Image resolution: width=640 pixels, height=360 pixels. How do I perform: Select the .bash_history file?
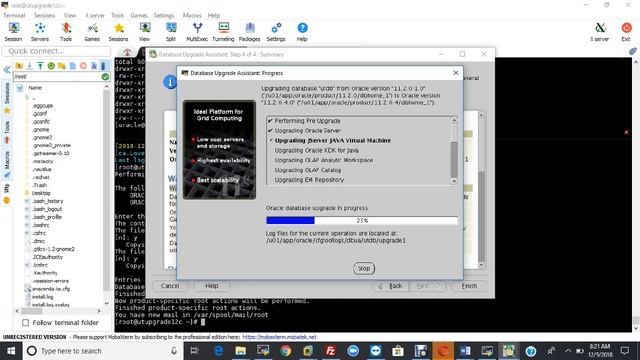pos(48,201)
